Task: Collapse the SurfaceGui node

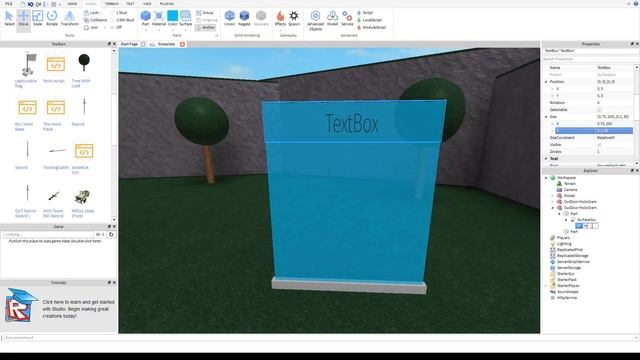Action: [x=567, y=220]
